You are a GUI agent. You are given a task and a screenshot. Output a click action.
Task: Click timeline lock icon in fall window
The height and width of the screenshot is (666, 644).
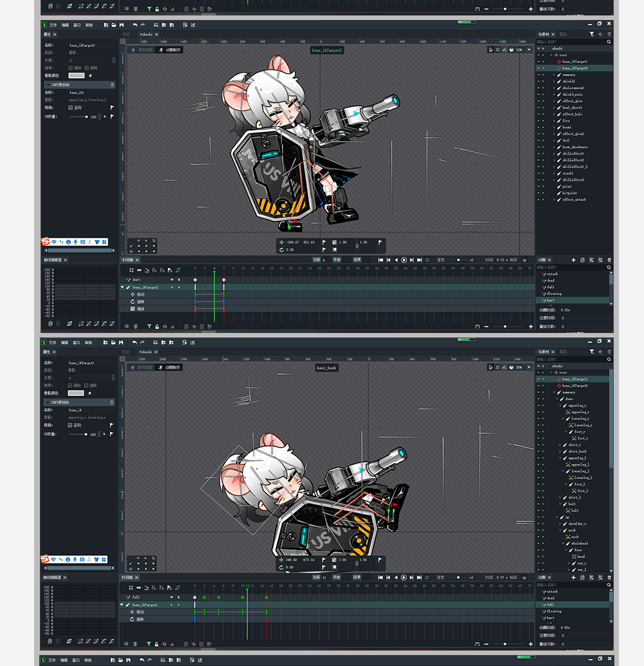pyautogui.click(x=156, y=644)
